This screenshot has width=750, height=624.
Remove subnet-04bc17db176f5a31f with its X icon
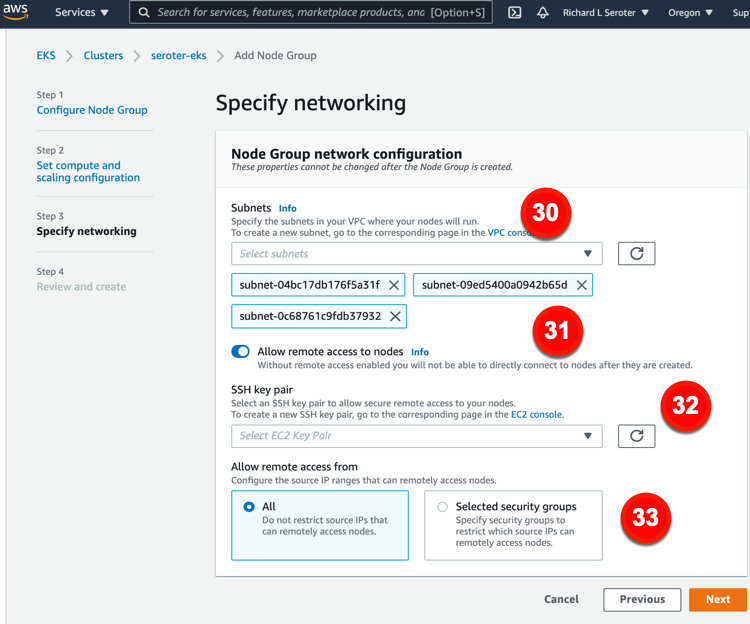tap(394, 285)
